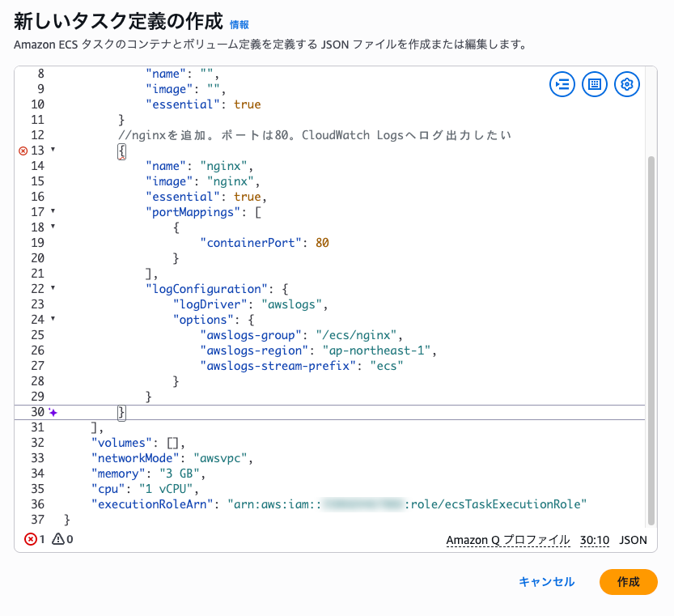Click the 作成 create button
674x616 pixels.
click(629, 581)
